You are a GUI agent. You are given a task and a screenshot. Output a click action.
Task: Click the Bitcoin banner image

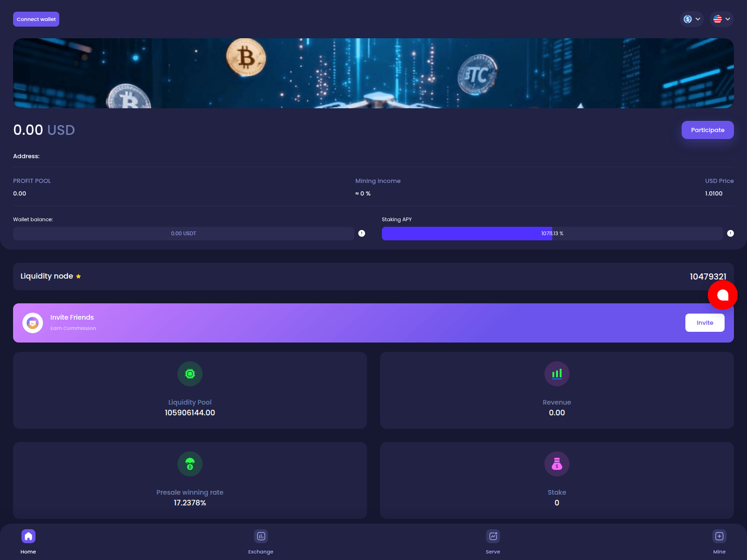pyautogui.click(x=373, y=73)
